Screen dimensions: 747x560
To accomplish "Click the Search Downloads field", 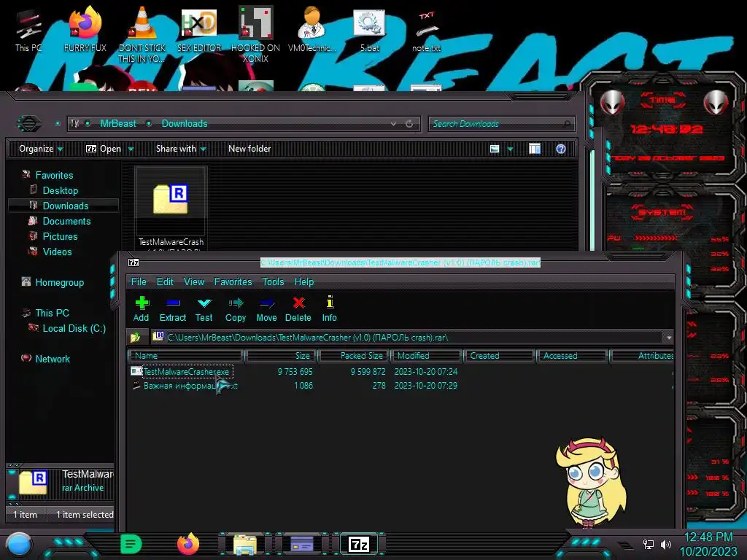I will tap(501, 124).
